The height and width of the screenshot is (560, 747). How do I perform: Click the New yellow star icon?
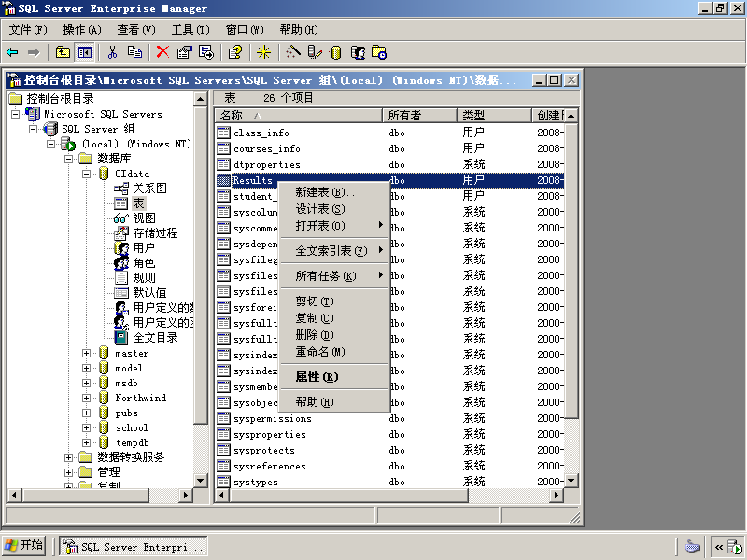click(263, 52)
